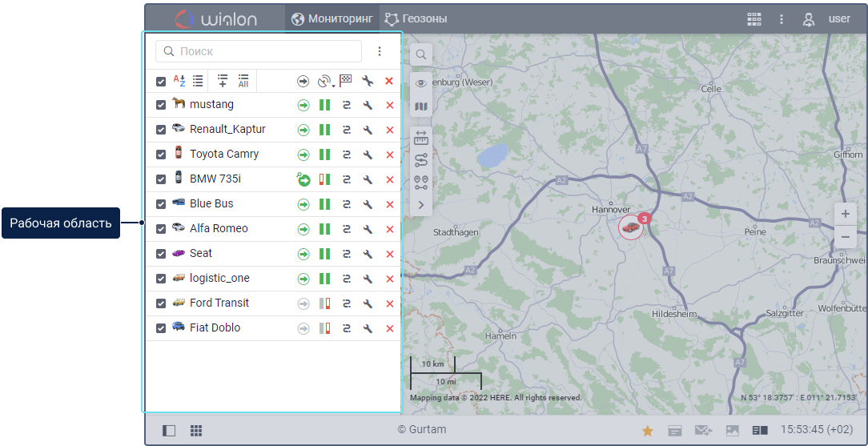Open the Геозоны tab
The image size is (868, 446).
[416, 18]
